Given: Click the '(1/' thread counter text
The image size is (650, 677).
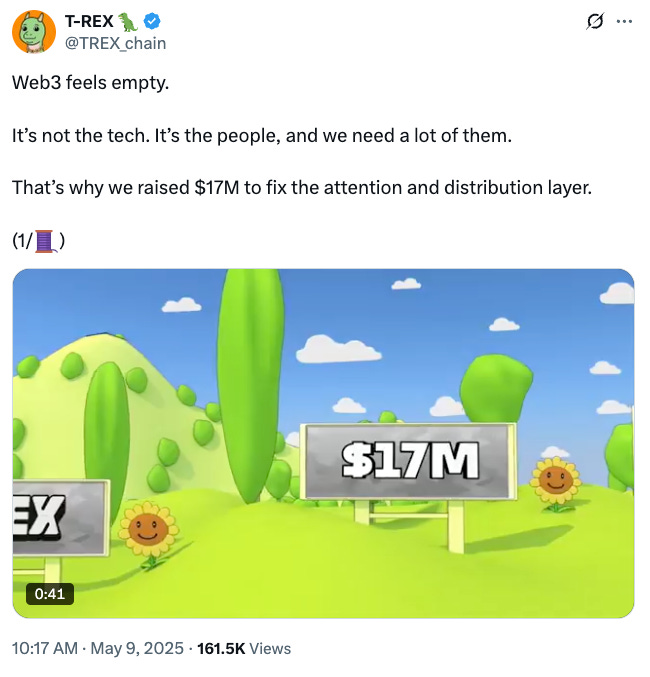Looking at the screenshot, I should tap(22, 241).
